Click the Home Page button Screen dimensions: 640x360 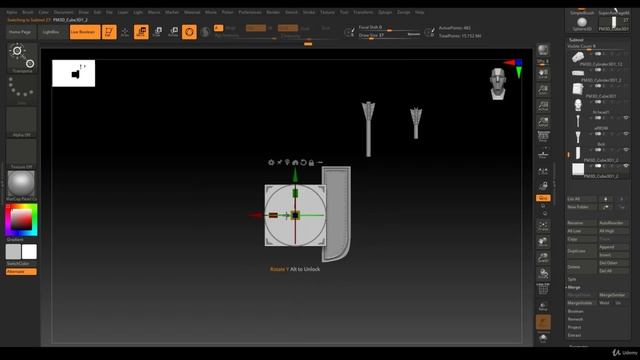tap(20, 32)
